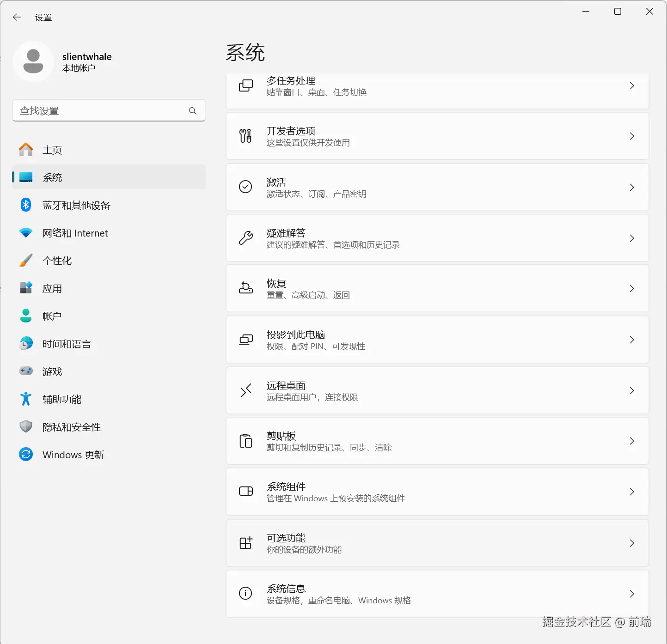The width and height of the screenshot is (667, 644).
Task: Open the 系统信息 settings title
Action: pos(286,588)
